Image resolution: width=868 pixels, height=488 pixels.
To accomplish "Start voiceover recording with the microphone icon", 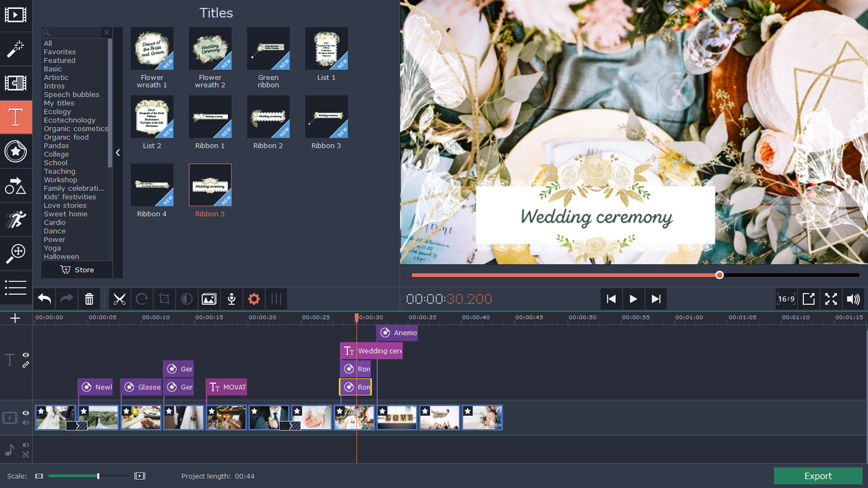I will tap(231, 299).
